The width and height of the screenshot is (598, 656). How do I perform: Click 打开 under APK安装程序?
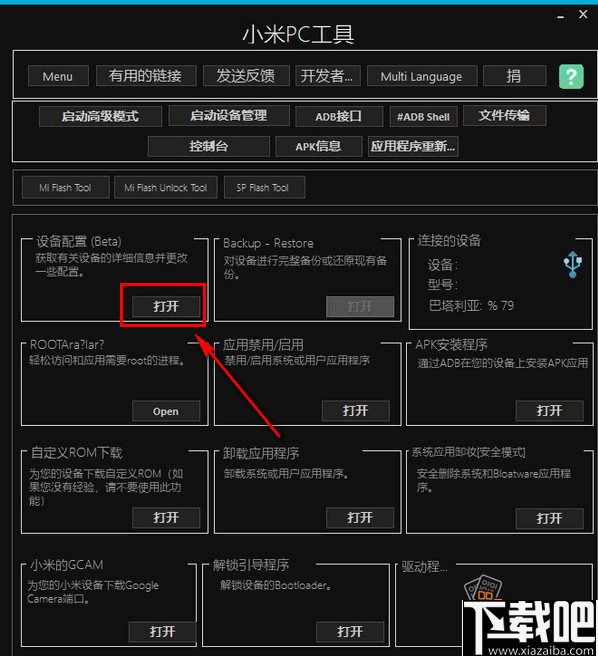[549, 411]
